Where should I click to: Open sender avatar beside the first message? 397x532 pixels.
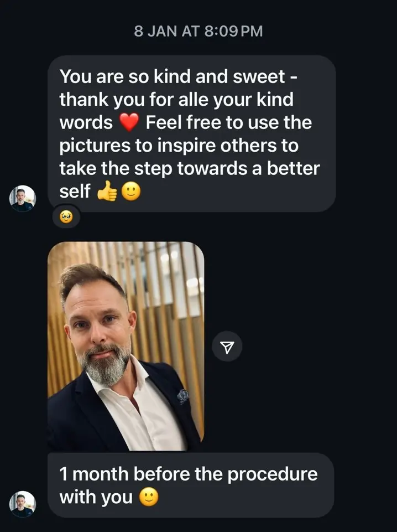(23, 198)
